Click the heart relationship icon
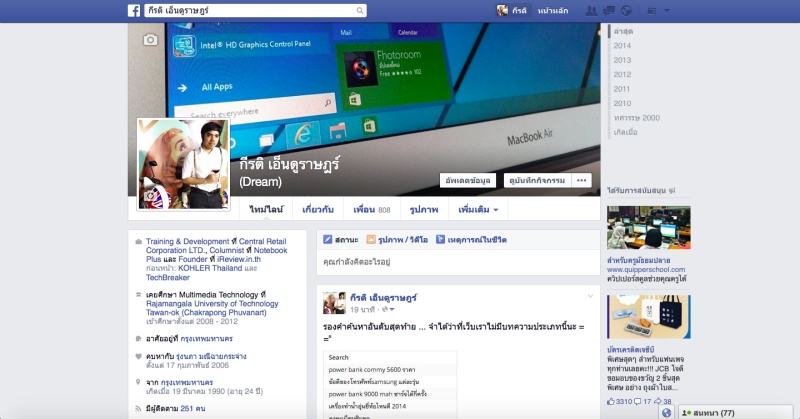The image size is (800, 419). pyautogui.click(x=138, y=356)
